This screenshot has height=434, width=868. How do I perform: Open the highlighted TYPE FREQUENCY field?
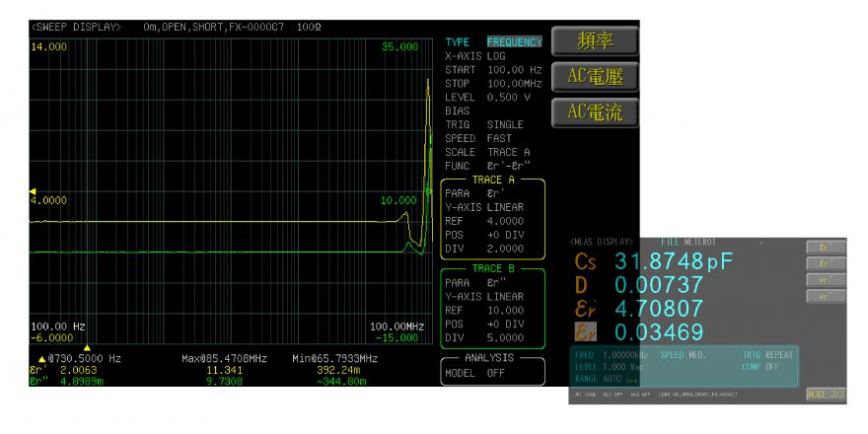[x=514, y=42]
